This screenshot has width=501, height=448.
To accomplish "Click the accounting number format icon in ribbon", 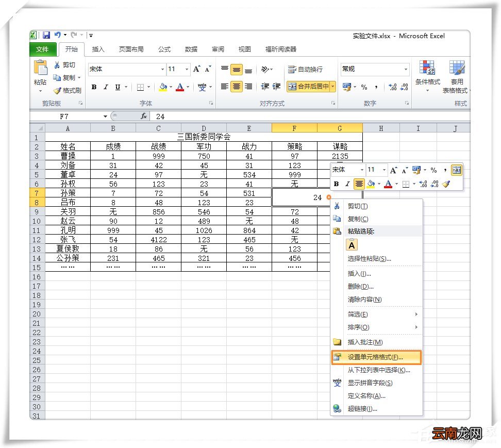I will pos(347,87).
